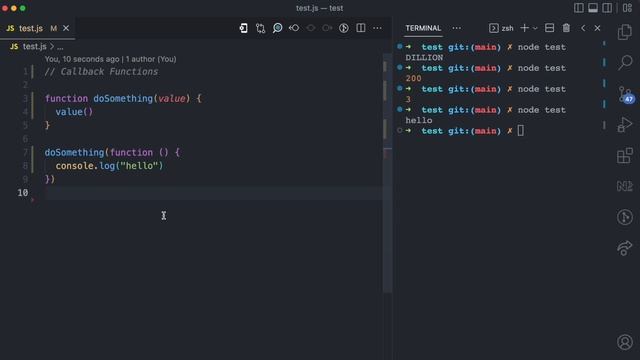
Task: Toggle the bottom panel layout icon
Action: tap(593, 8)
